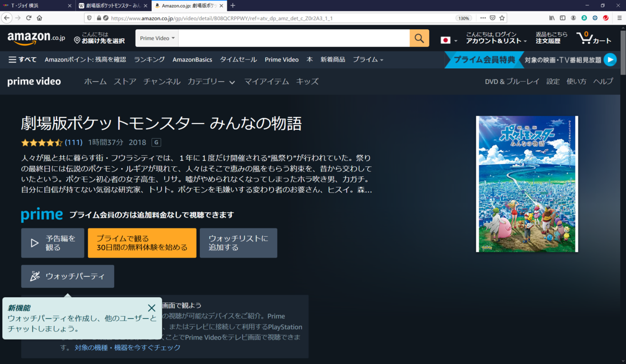Close the Amazon.co.jp tab
The height and width of the screenshot is (364, 626).
coord(221,6)
